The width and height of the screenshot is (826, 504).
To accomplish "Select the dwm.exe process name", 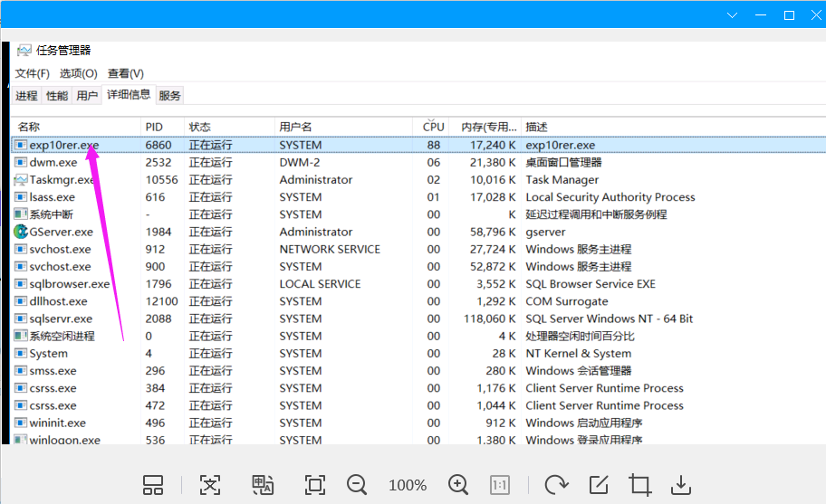I will [53, 162].
